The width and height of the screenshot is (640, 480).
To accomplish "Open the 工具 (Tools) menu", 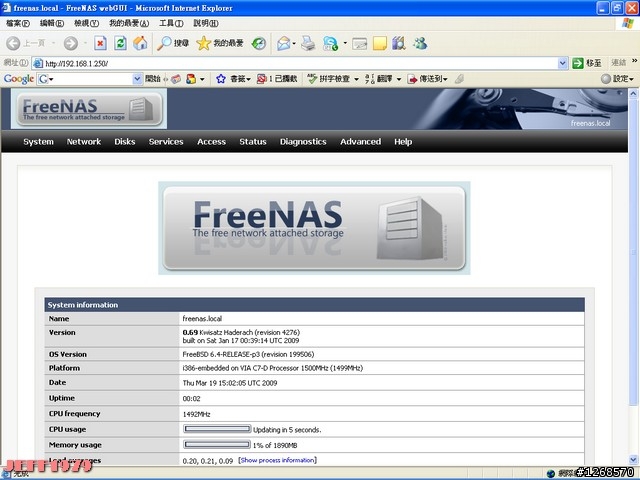I will 171,23.
